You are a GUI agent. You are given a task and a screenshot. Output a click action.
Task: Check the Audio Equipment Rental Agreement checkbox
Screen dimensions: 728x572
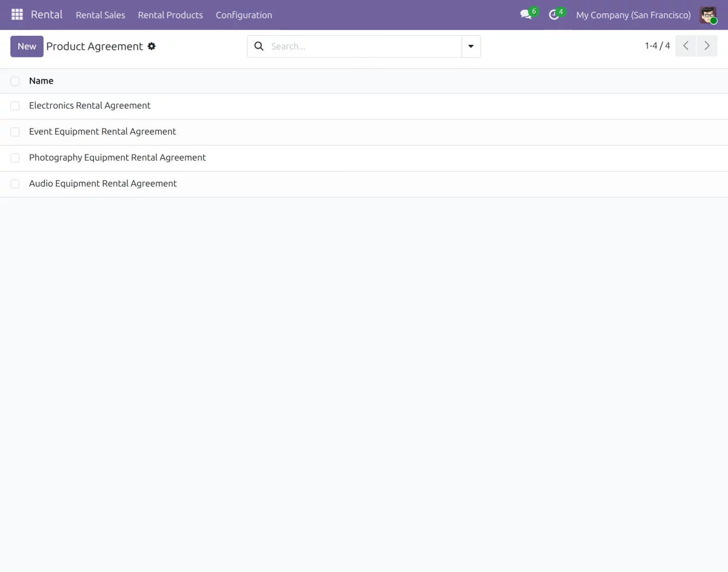pos(15,184)
